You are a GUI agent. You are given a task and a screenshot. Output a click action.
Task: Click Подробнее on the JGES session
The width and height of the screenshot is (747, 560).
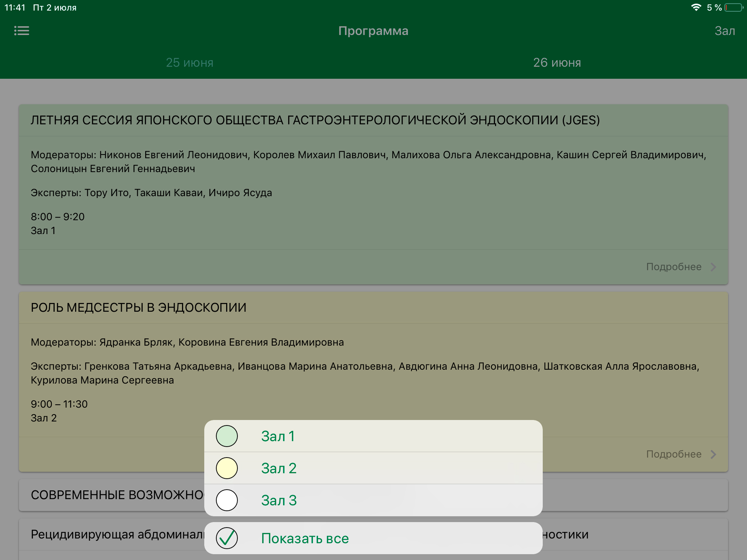click(674, 267)
